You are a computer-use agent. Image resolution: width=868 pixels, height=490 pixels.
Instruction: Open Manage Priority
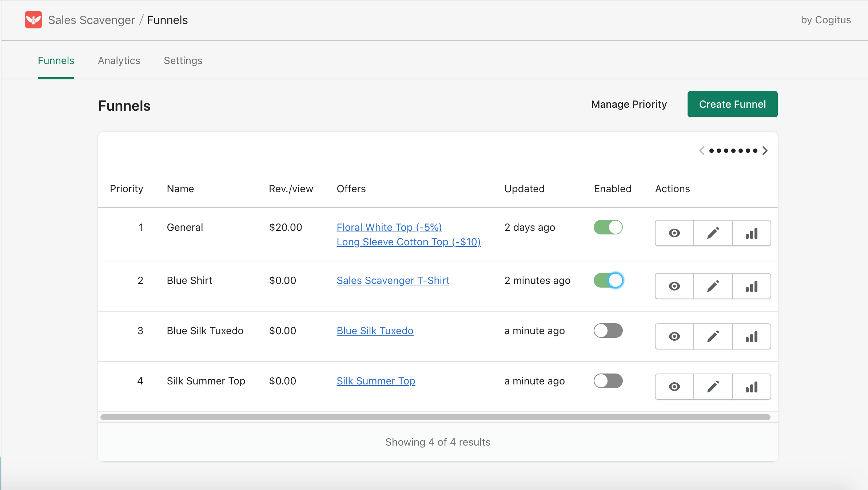pos(629,104)
